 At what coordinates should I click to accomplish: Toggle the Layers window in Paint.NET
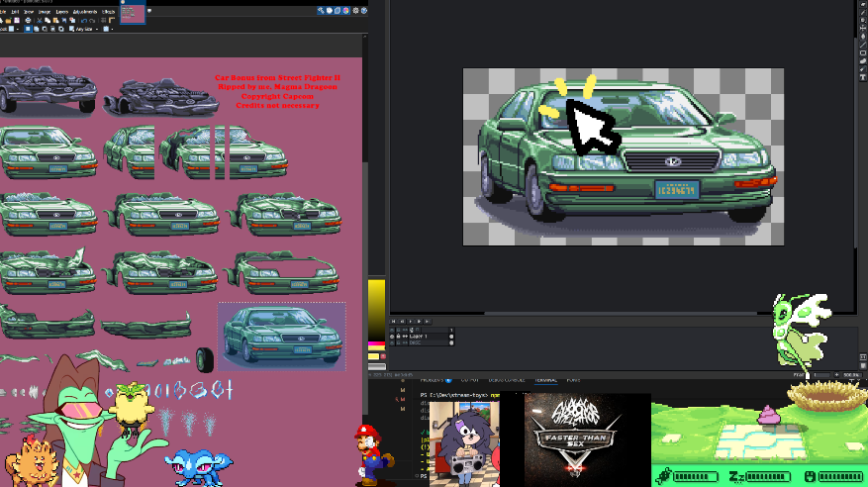(x=338, y=11)
